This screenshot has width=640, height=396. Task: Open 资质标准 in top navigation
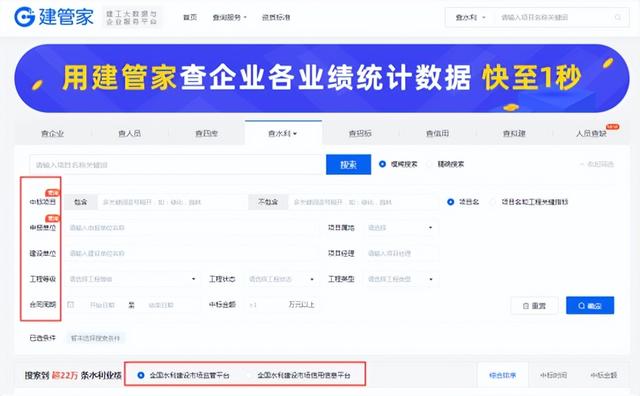click(x=276, y=17)
